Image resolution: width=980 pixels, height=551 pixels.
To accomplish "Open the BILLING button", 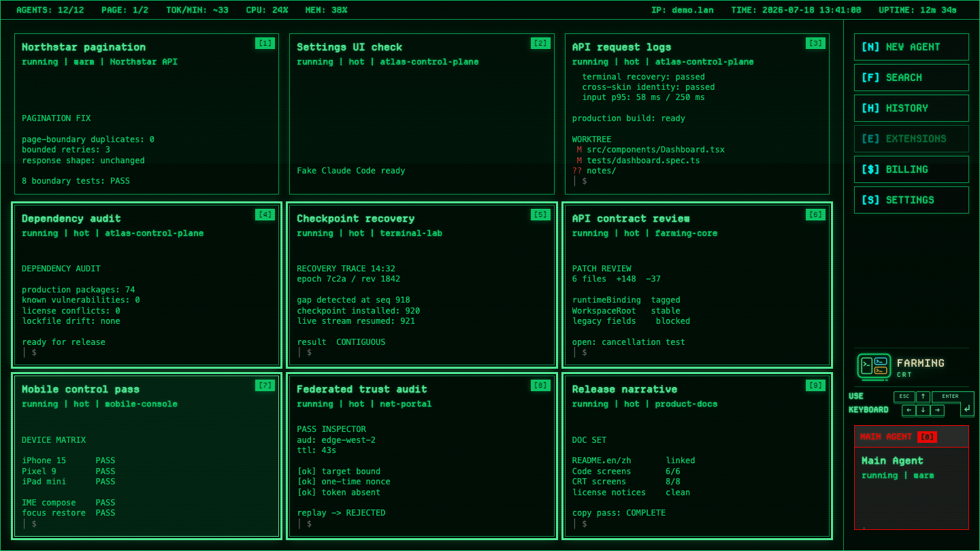I will click(x=911, y=169).
